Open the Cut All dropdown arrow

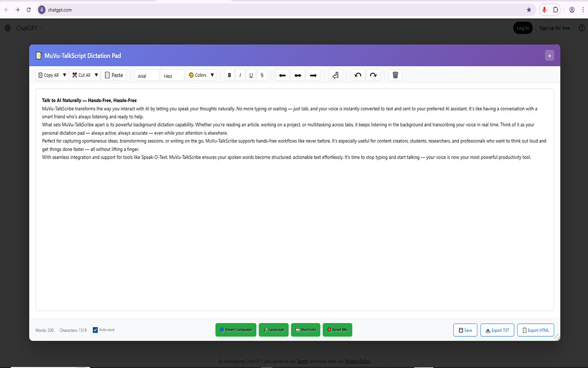pos(96,75)
